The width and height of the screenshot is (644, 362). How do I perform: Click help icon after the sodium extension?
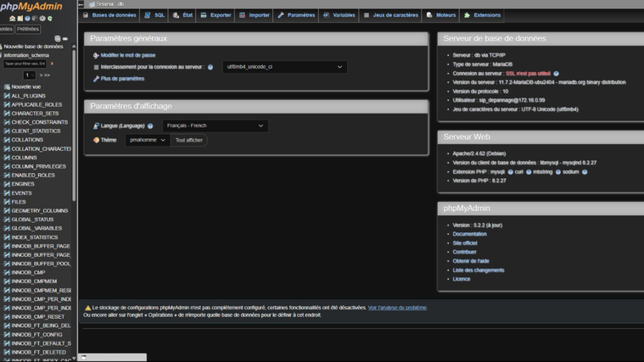(x=585, y=172)
